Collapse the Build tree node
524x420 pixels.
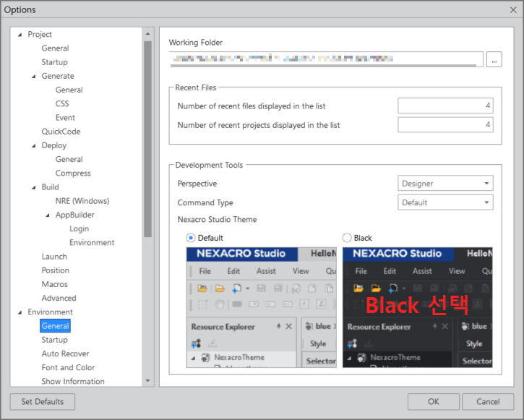click(x=34, y=187)
